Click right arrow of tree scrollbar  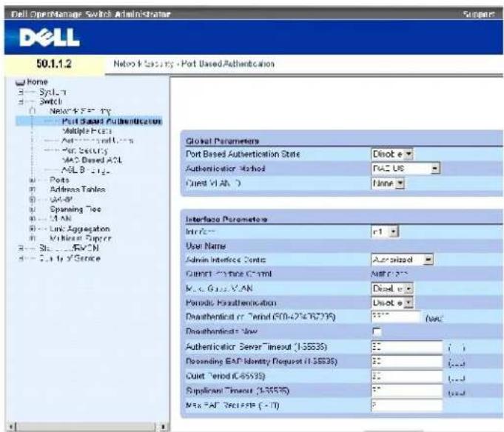[163, 427]
